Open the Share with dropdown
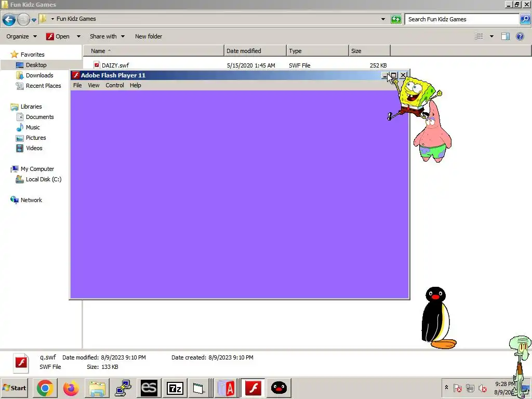532x399 pixels. pyautogui.click(x=107, y=36)
